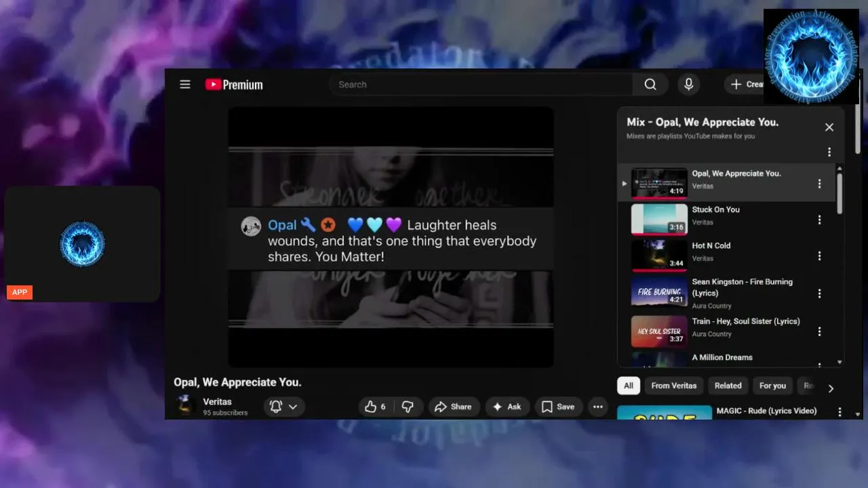Go to YouTube Premium home logo

[234, 85]
